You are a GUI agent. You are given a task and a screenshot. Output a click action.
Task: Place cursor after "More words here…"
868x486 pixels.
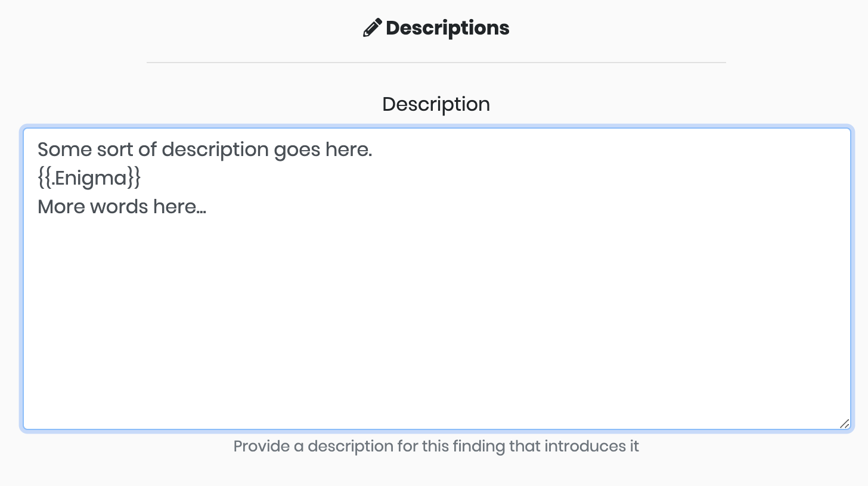[207, 207]
